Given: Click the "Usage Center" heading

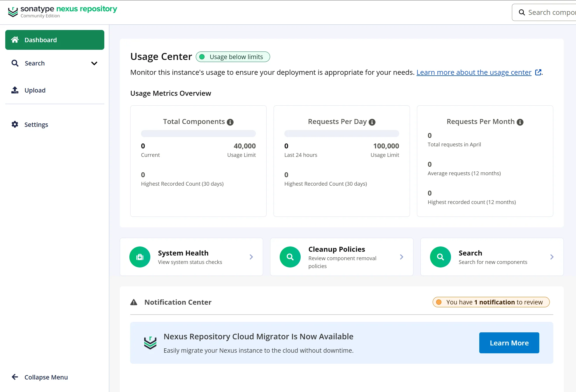Looking at the screenshot, I should 161,56.
